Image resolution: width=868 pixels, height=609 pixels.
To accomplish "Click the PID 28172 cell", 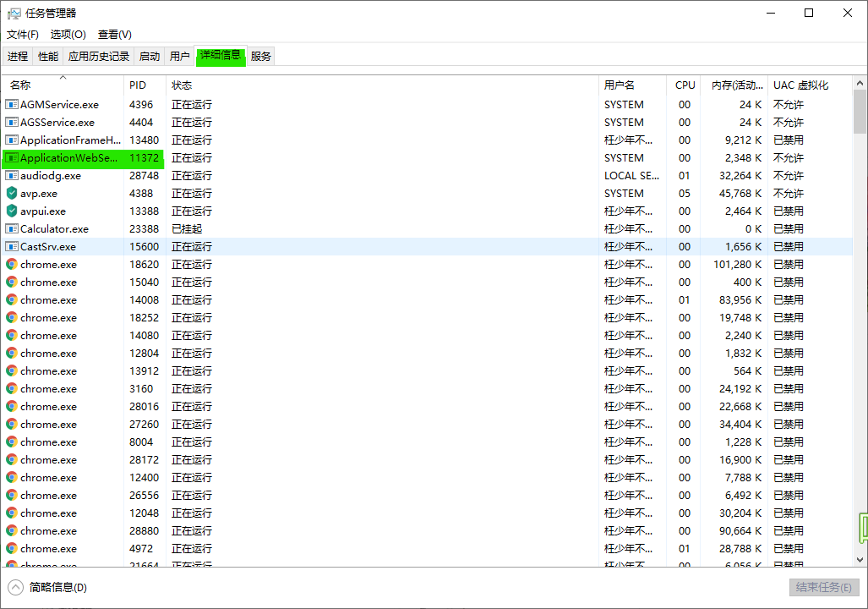I will [x=144, y=460].
